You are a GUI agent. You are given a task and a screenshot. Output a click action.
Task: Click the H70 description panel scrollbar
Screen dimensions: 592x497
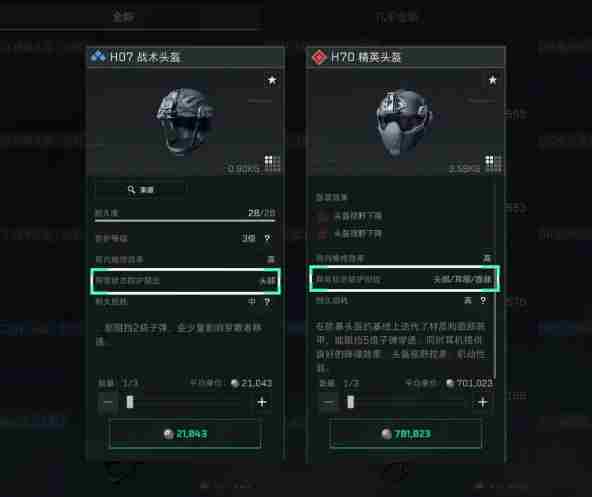[x=495, y=279]
